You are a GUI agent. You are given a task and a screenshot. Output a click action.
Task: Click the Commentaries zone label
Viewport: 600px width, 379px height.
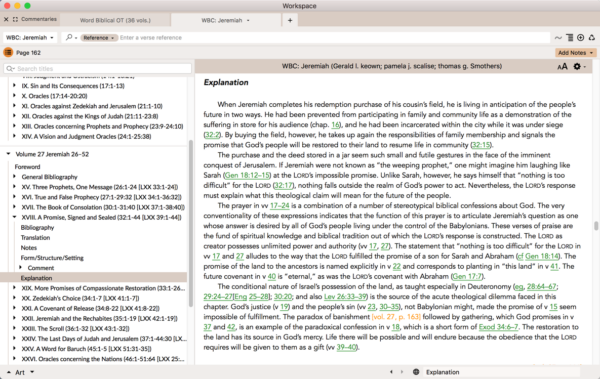coord(39,19)
